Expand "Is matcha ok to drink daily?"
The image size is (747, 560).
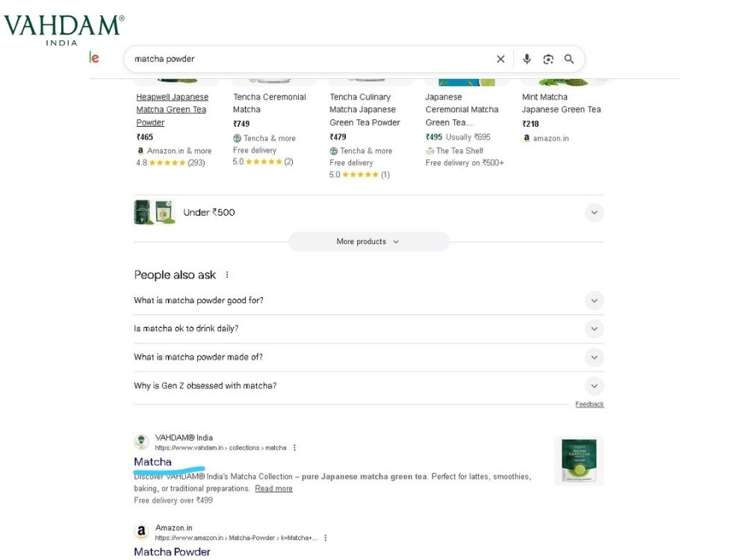(x=594, y=329)
